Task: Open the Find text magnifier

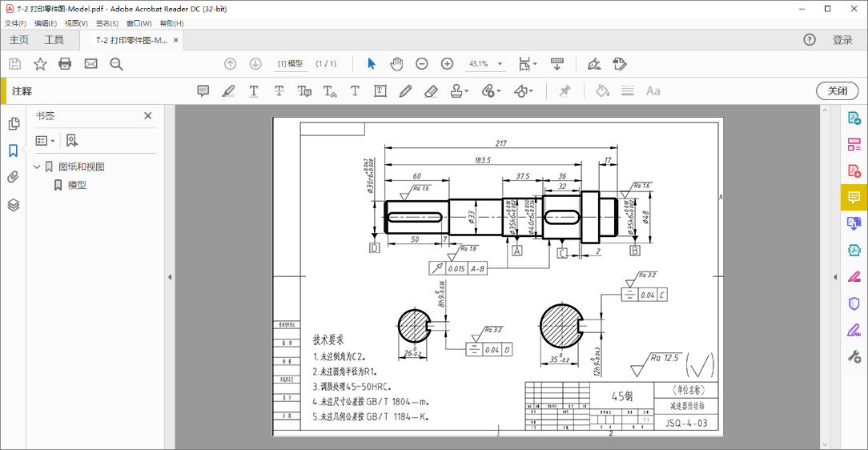Action: (x=116, y=64)
